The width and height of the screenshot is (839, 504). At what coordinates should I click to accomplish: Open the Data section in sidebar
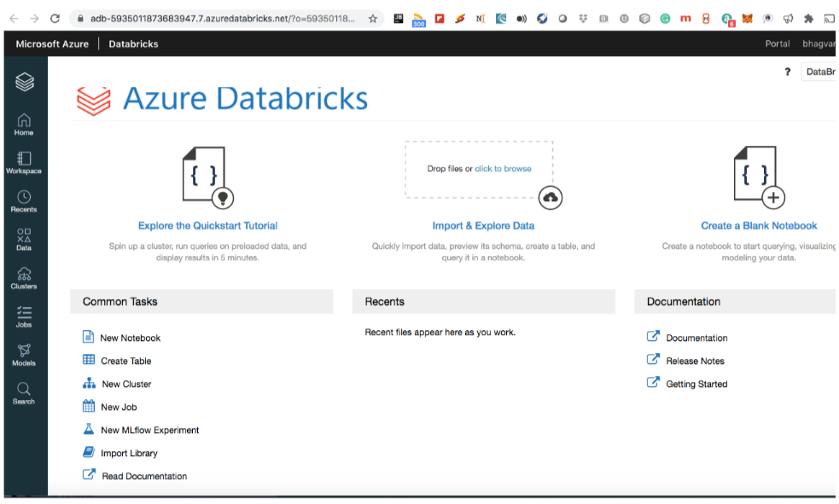pos(24,240)
